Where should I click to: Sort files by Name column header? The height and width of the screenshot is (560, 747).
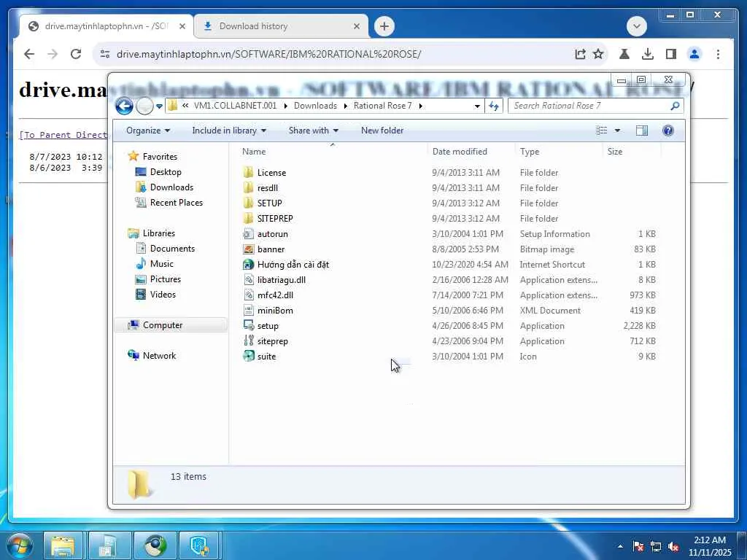(x=253, y=152)
